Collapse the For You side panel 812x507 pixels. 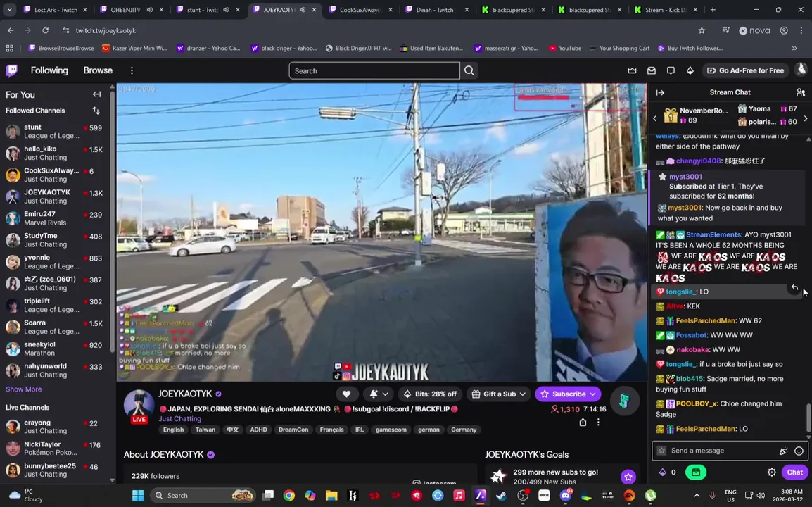(x=96, y=94)
